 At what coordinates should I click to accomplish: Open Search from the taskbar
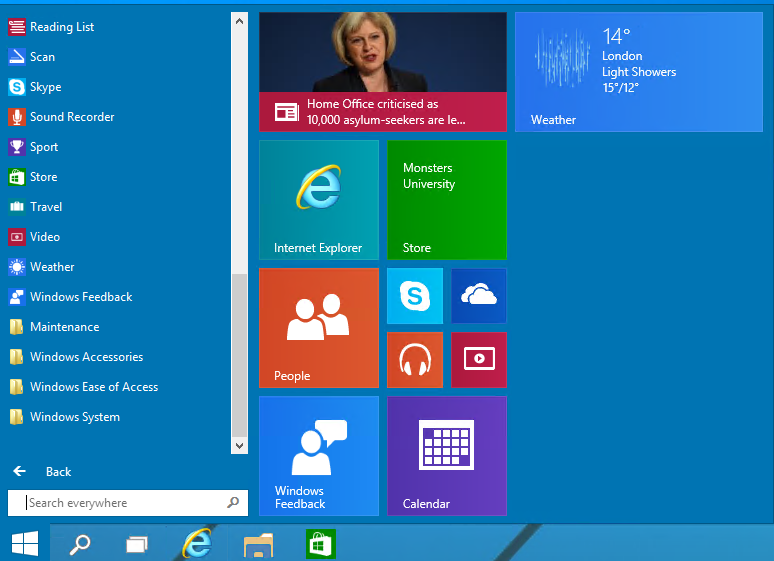79,545
